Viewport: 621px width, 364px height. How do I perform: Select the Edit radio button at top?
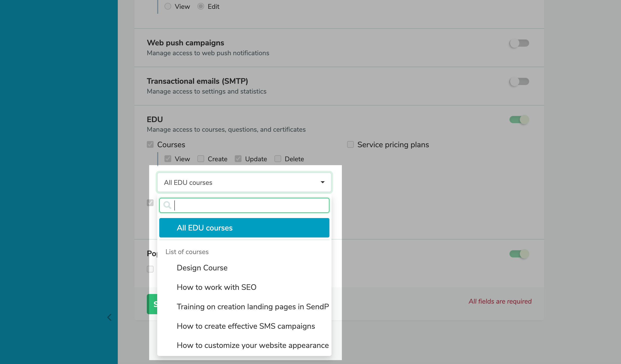pyautogui.click(x=201, y=6)
